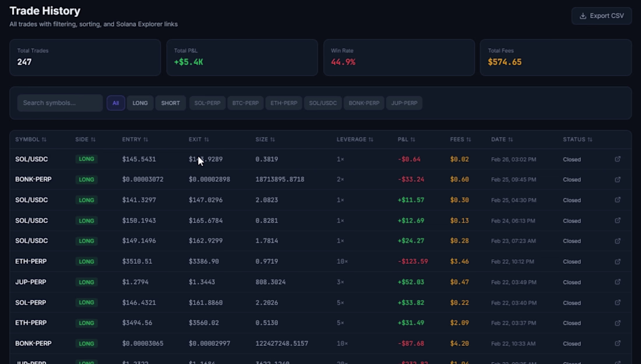
Task: Focus the Search symbols input field
Action: coord(60,103)
